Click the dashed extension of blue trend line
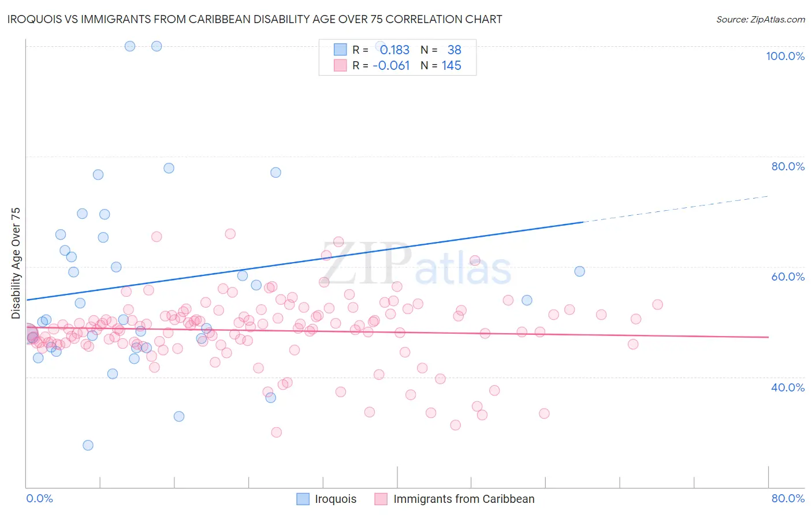 click(x=676, y=209)
